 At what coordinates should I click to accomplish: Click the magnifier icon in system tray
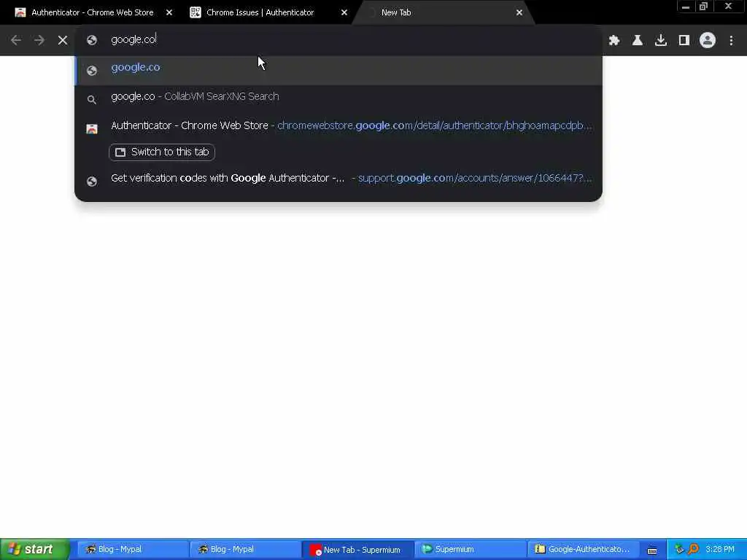[693, 549]
